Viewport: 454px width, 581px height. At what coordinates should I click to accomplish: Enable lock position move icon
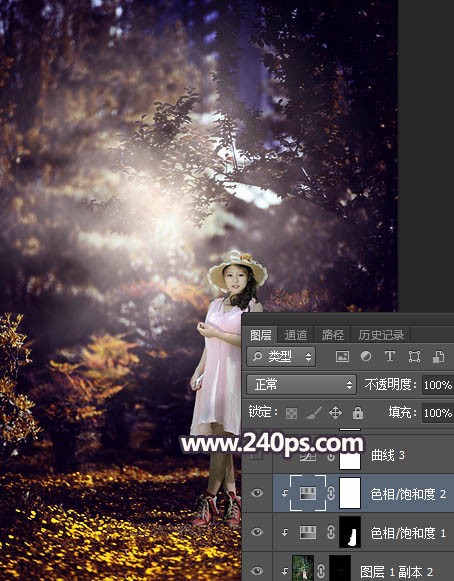tap(335, 413)
